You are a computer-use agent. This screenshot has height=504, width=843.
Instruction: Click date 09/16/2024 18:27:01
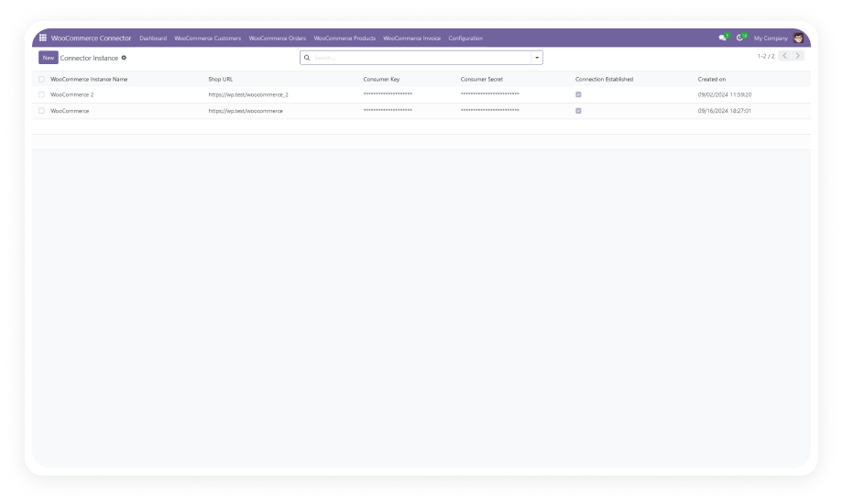pyautogui.click(x=724, y=111)
